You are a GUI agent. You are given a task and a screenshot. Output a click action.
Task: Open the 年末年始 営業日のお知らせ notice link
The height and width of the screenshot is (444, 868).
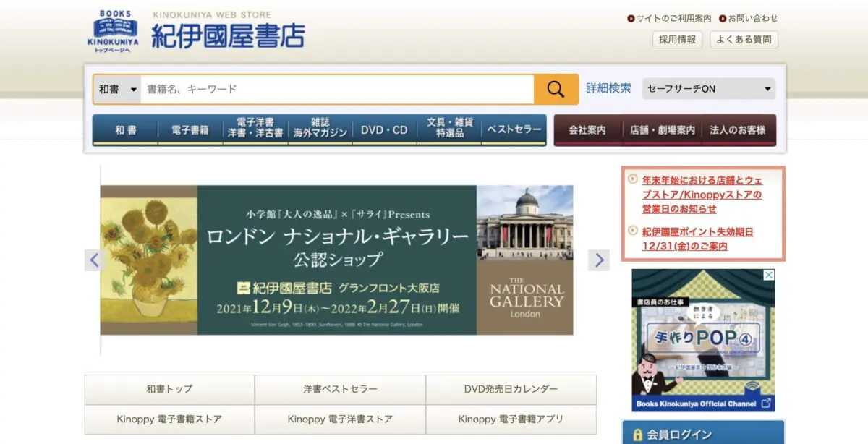[x=702, y=195]
